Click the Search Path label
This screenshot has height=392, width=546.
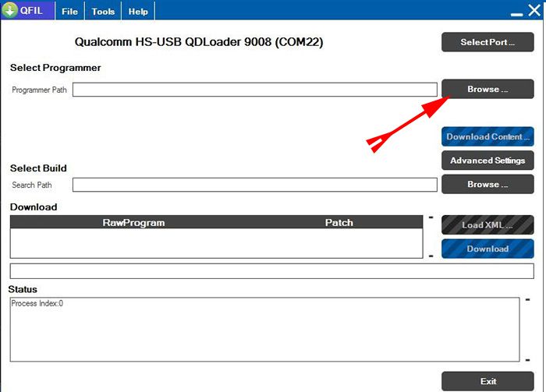[x=32, y=185]
